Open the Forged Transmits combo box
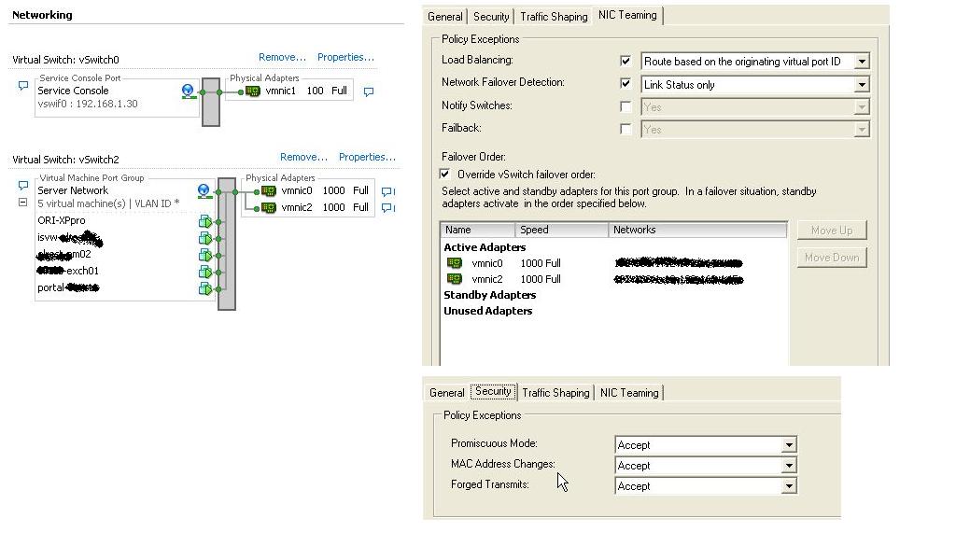The image size is (956, 560). coord(789,486)
